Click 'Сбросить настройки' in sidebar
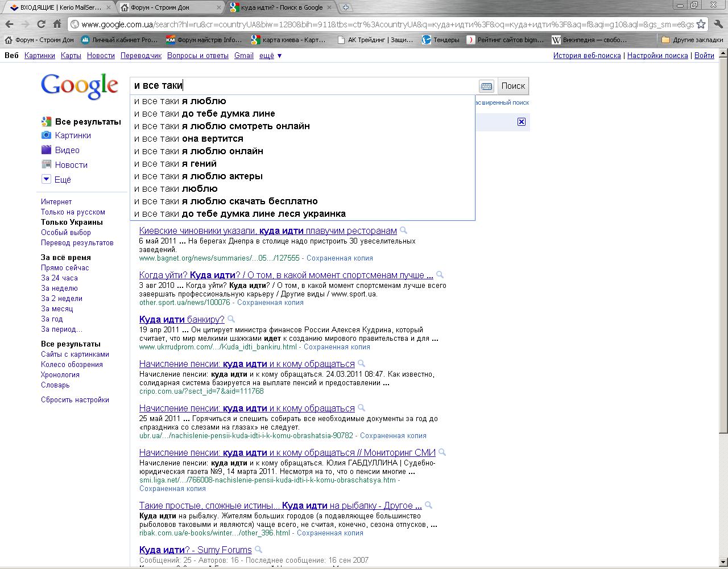 (75, 400)
